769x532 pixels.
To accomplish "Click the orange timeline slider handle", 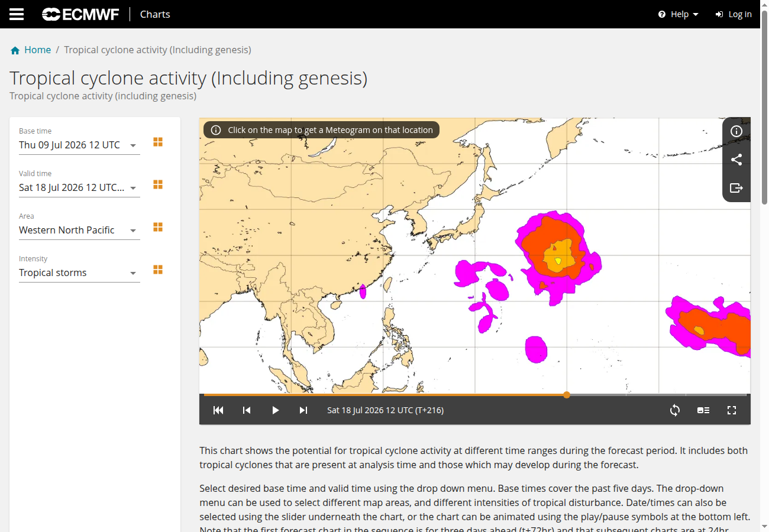I will 567,394.
